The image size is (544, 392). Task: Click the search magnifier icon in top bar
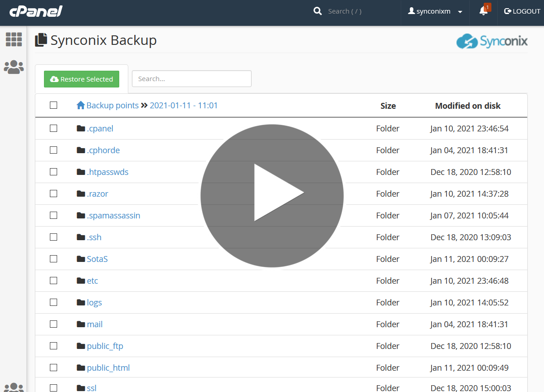coord(317,11)
